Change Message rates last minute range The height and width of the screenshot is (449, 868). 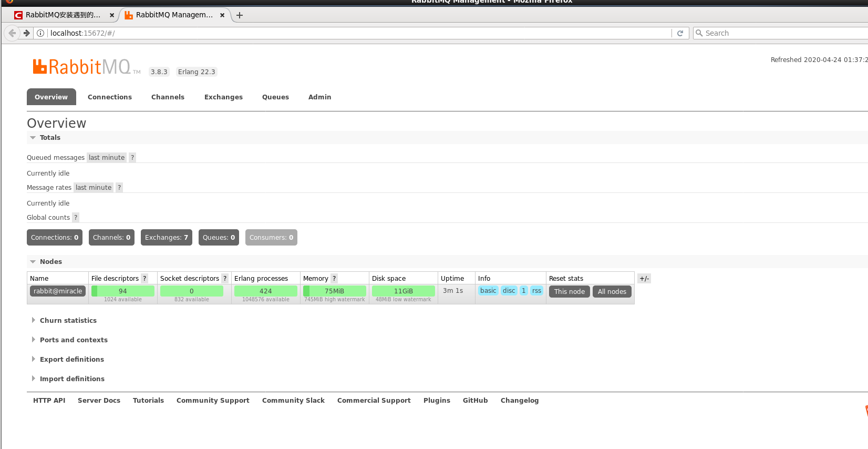point(94,188)
